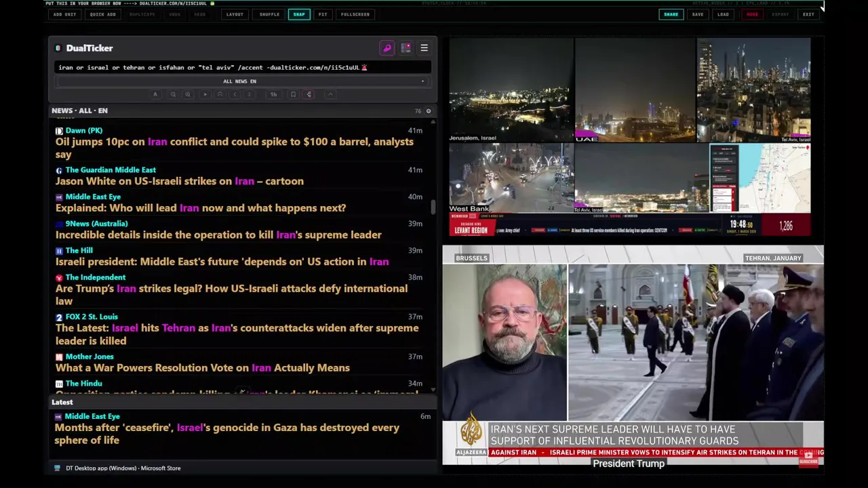Screen dimensions: 868x488
Task: Open the DualTicker hamburger menu
Action: [x=424, y=48]
